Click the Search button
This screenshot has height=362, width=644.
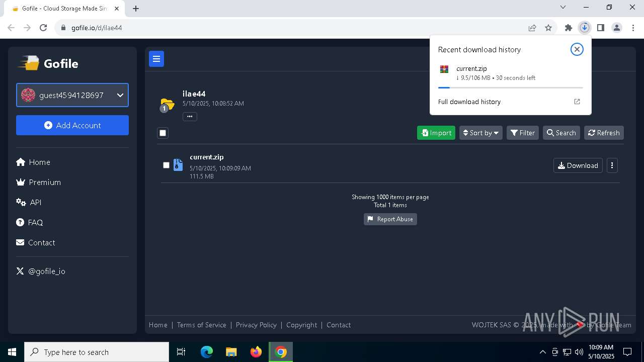tap(561, 133)
